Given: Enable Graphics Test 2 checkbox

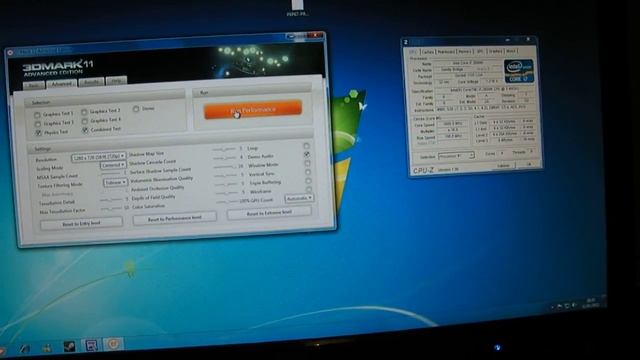Looking at the screenshot, I should coord(84,112).
